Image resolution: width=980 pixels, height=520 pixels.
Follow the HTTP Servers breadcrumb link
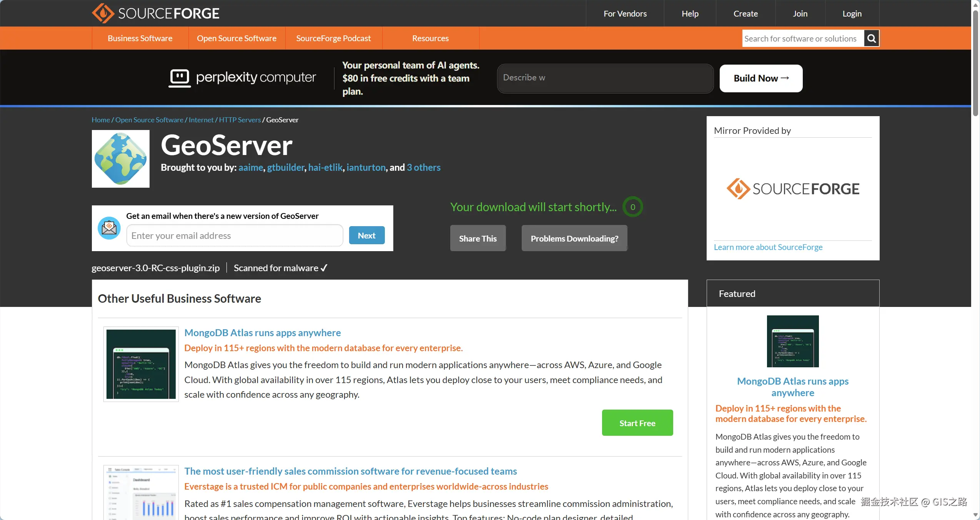240,120
